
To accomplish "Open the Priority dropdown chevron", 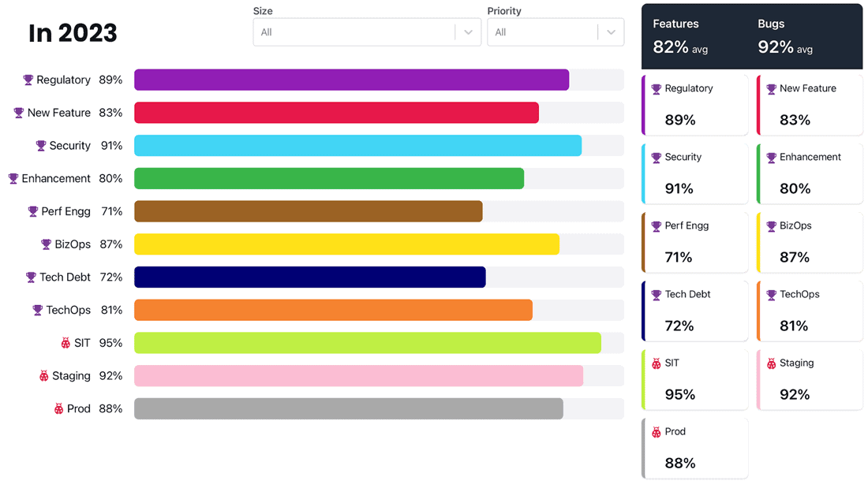I will pos(611,32).
